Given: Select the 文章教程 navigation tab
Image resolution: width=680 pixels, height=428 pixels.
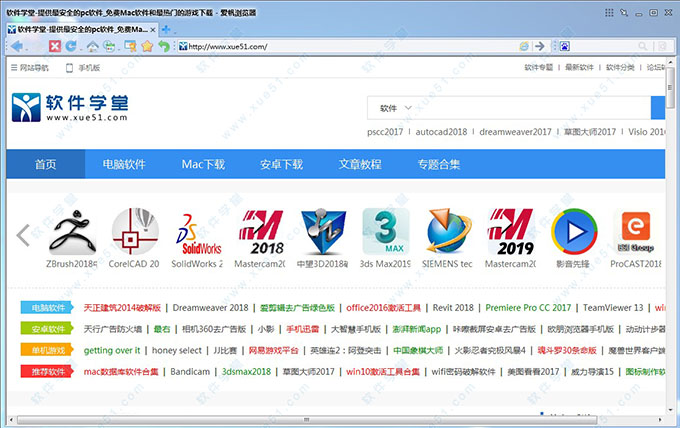Looking at the screenshot, I should point(360,164).
